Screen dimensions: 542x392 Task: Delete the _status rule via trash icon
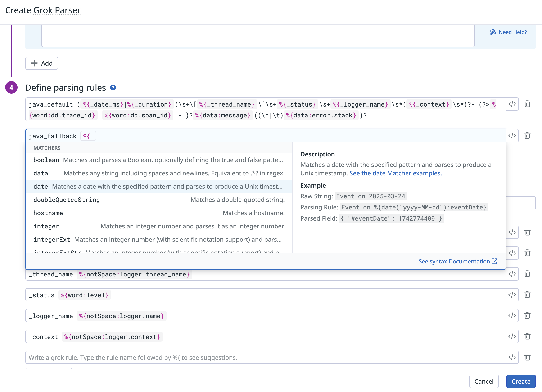pyautogui.click(x=527, y=295)
